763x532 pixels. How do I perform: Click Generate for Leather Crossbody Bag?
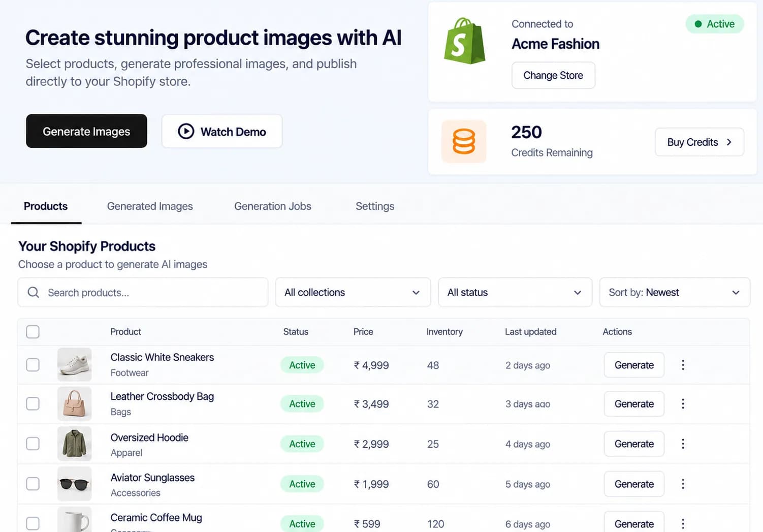[x=634, y=403]
